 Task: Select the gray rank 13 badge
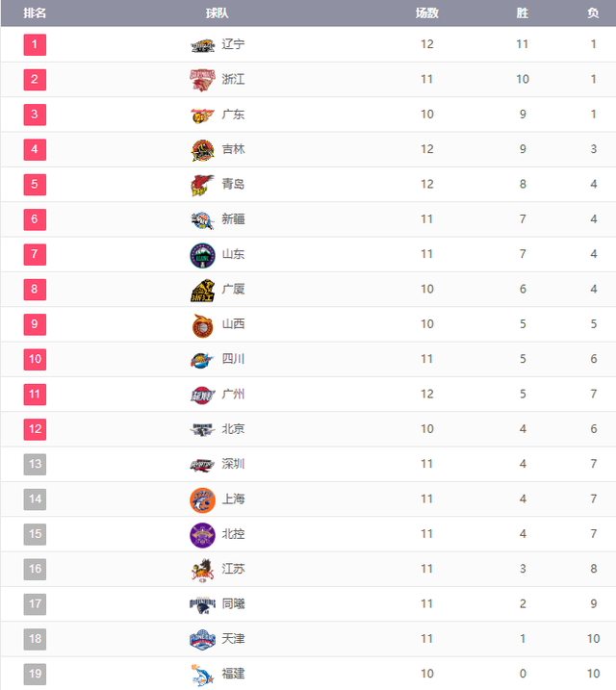(35, 464)
